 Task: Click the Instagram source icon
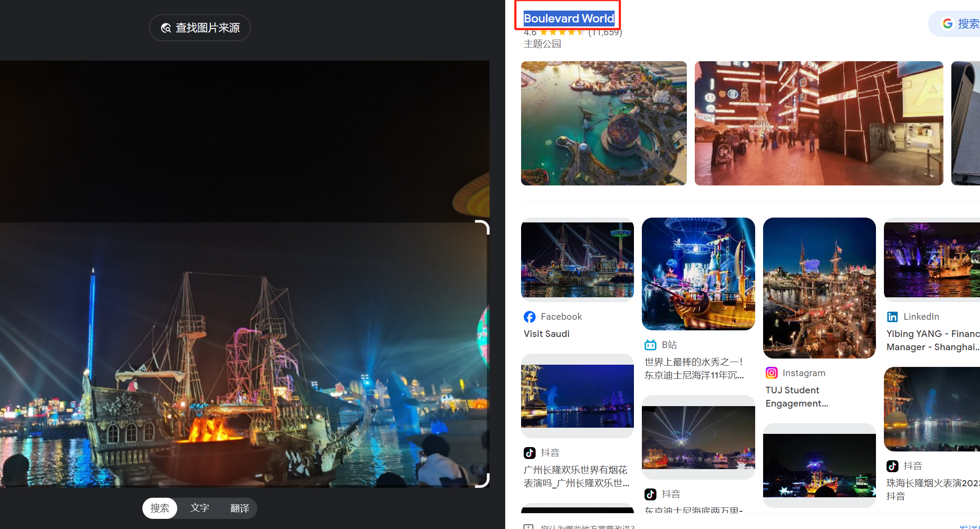(x=771, y=373)
